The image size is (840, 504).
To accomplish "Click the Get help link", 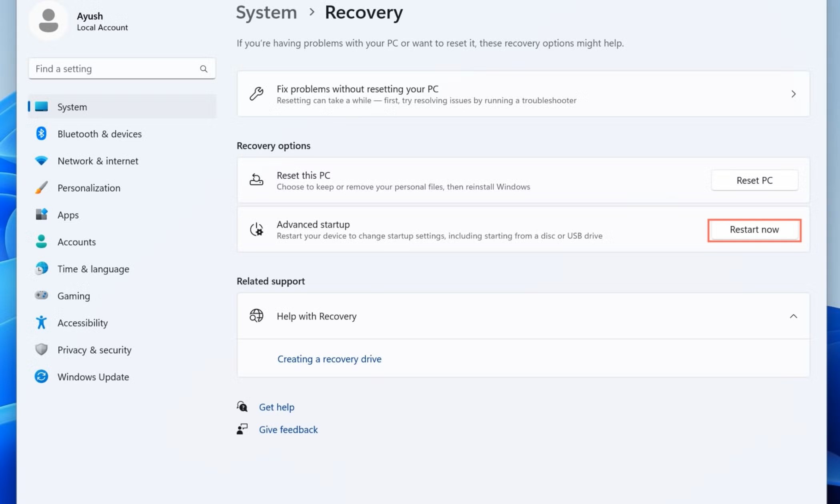I will click(x=276, y=407).
